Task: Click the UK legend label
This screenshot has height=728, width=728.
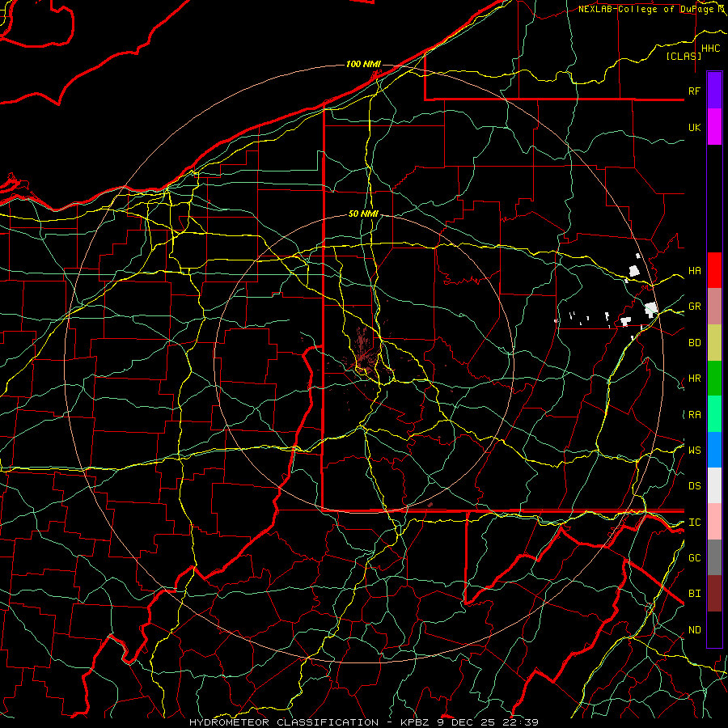Action: [x=694, y=127]
